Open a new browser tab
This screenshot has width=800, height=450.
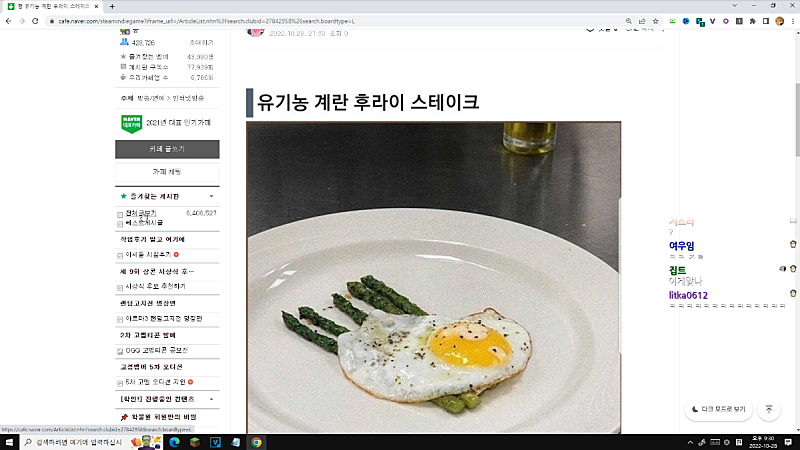pos(112,7)
